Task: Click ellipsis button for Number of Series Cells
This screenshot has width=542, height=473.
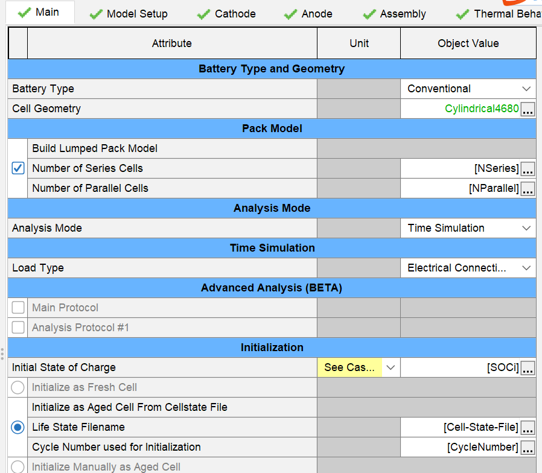Action: point(528,169)
